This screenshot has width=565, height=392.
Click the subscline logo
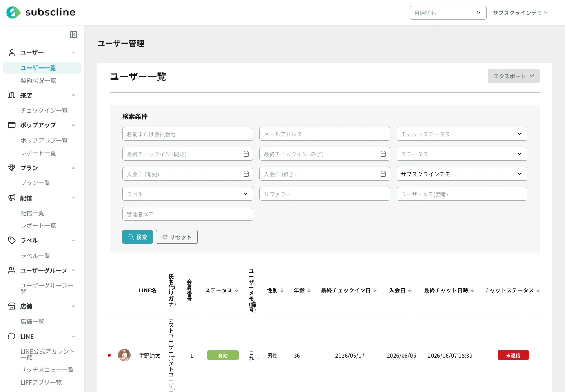[x=41, y=13]
